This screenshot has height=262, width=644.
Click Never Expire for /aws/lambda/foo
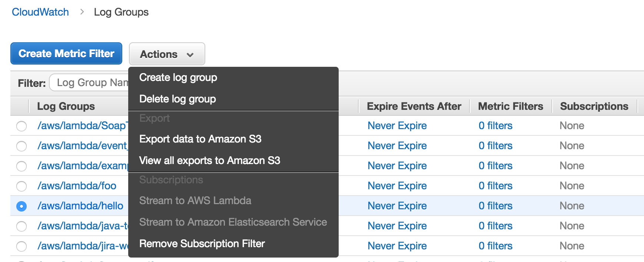click(397, 186)
